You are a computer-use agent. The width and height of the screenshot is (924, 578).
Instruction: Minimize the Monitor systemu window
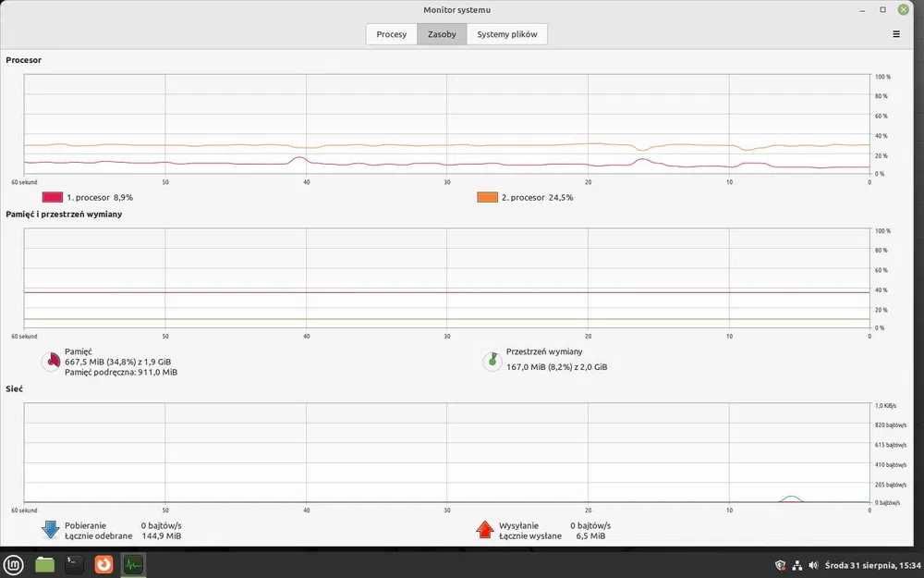[x=862, y=10]
